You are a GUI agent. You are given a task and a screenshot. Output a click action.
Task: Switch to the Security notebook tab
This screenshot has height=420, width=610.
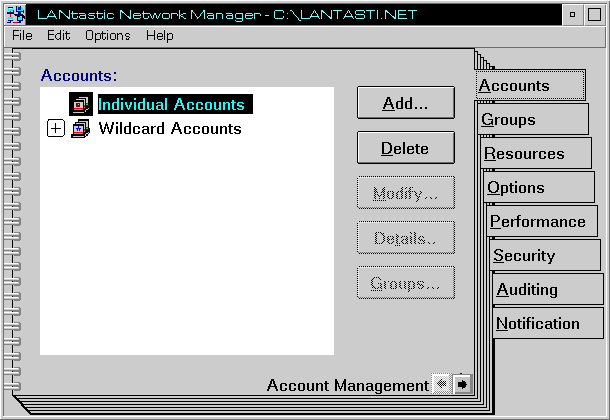pyautogui.click(x=545, y=255)
